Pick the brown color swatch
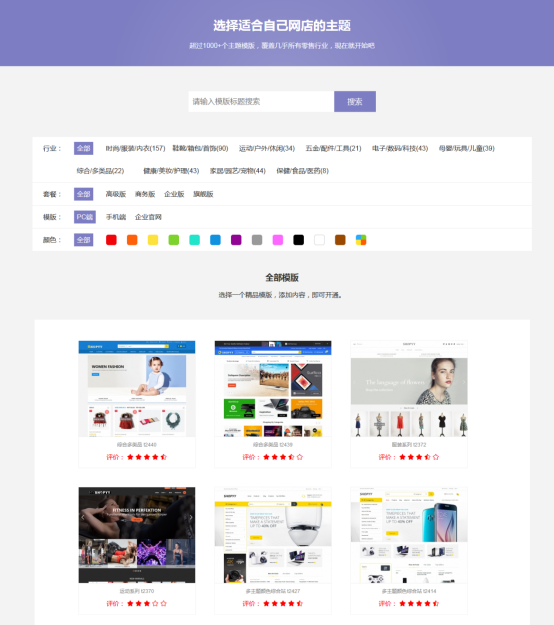This screenshot has height=625, width=554. coord(340,240)
